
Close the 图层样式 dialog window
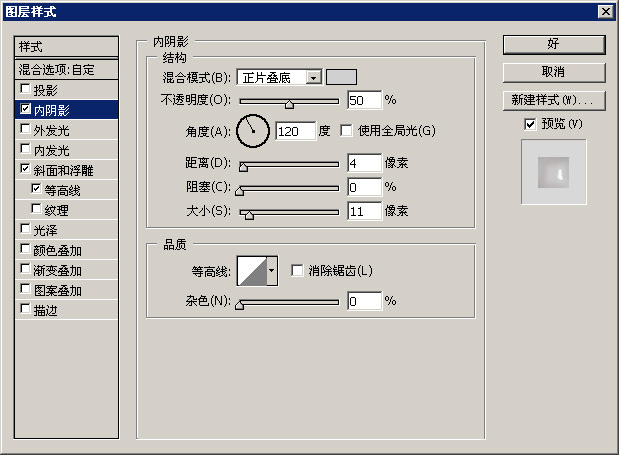click(606, 12)
